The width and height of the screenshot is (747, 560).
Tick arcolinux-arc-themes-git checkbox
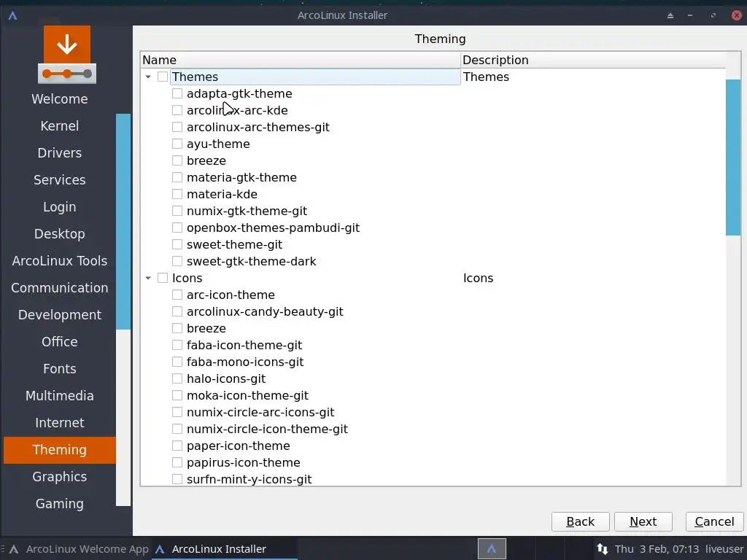point(177,127)
